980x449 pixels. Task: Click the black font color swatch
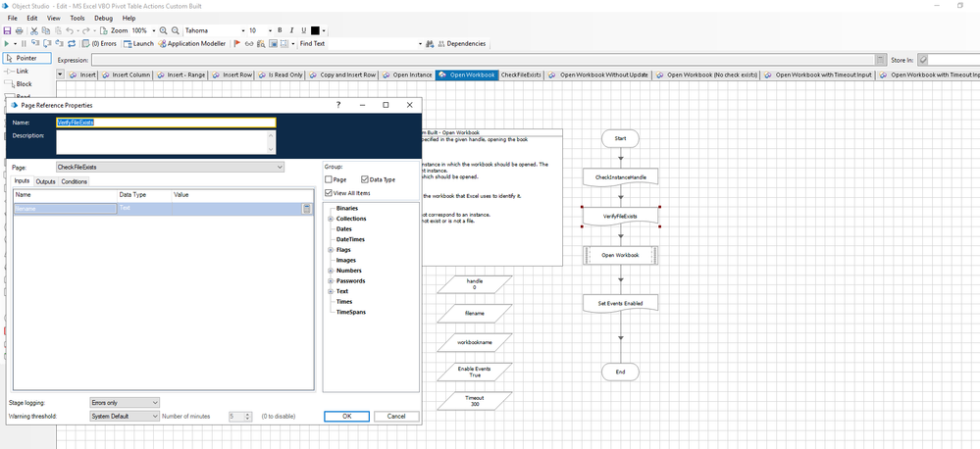(x=316, y=31)
